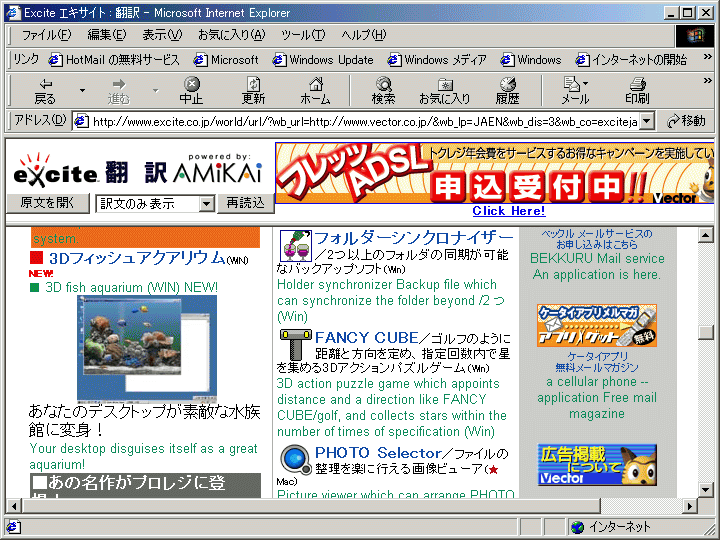Open 表示(V) menu

click(162, 35)
